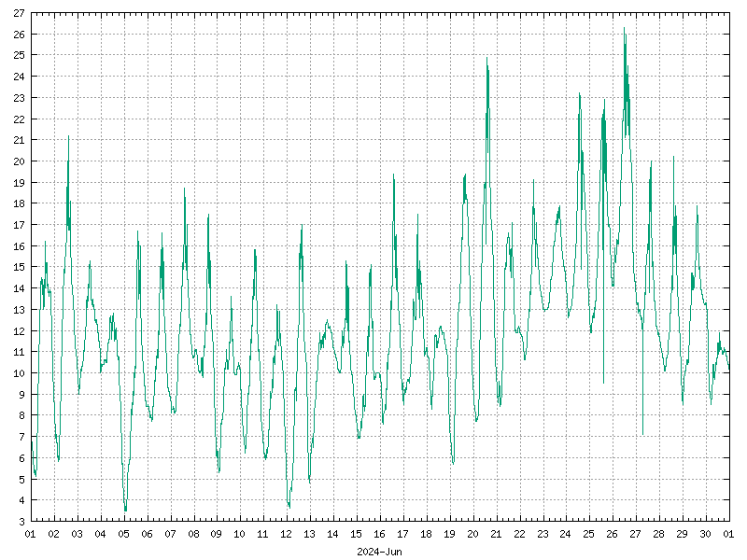Click the y-axis label 18
747x560 pixels.
[19, 203]
